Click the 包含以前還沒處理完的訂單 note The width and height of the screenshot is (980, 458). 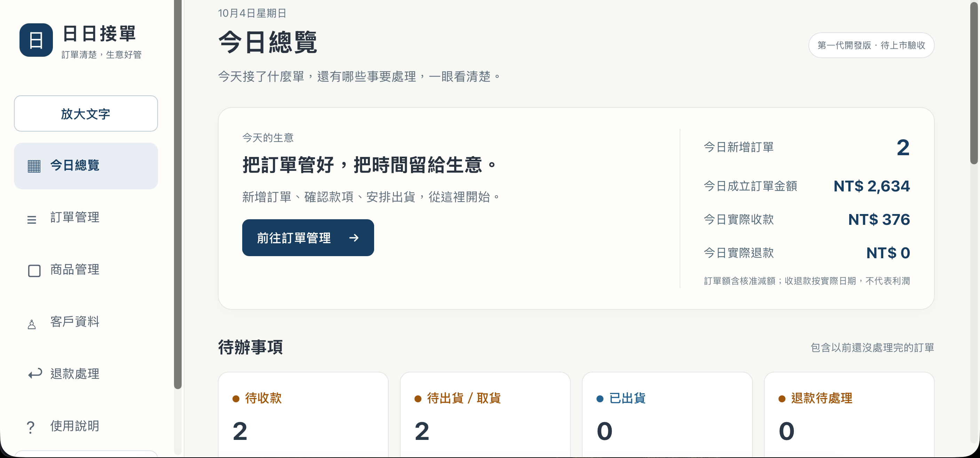click(x=872, y=348)
